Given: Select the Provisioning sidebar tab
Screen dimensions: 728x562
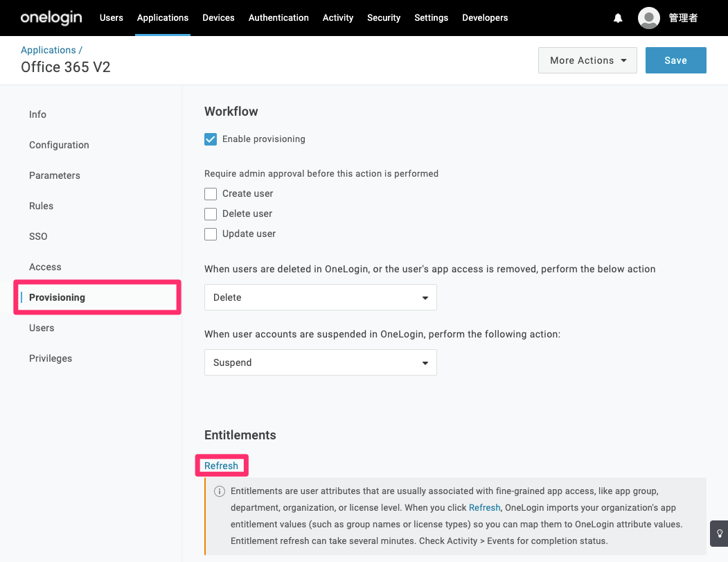Looking at the screenshot, I should [57, 297].
